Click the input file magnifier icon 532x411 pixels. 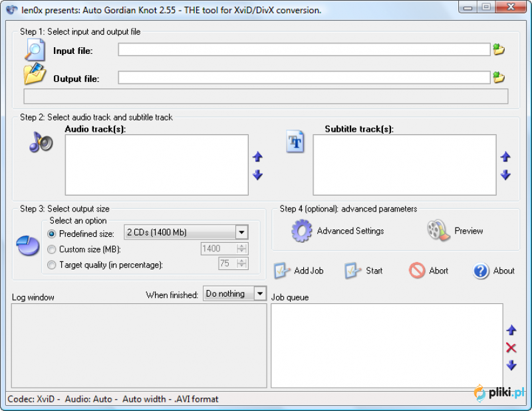[x=35, y=50]
